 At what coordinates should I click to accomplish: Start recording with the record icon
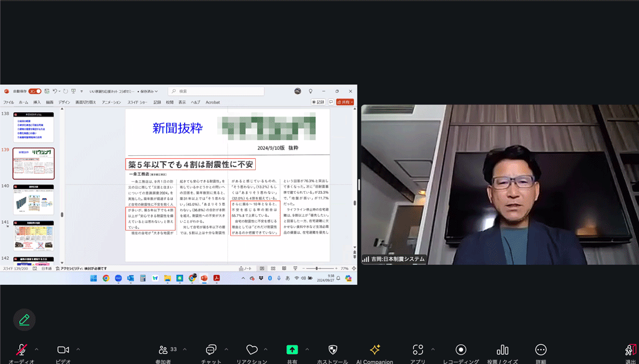tap(461, 350)
